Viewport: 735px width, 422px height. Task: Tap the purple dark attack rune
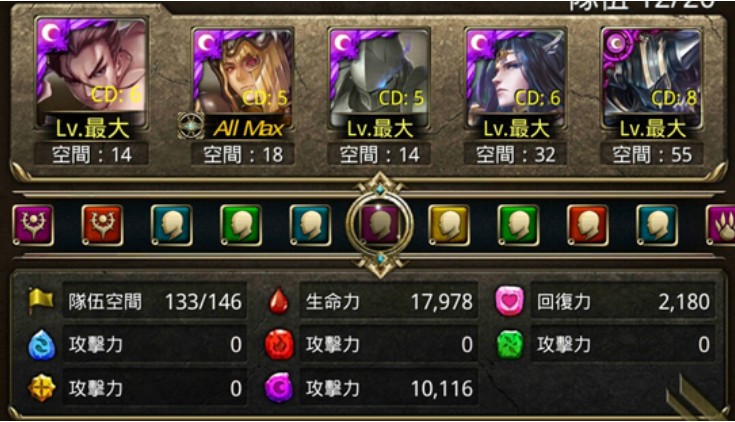click(279, 388)
